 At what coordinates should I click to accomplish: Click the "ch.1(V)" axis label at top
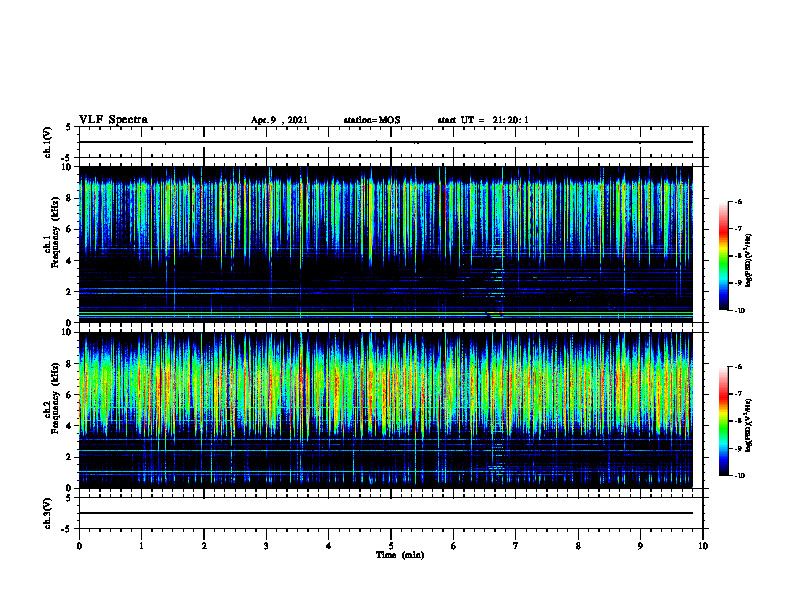click(x=48, y=142)
